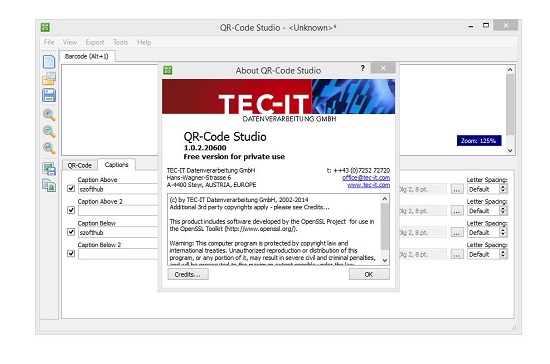Open the File menu

49,42
